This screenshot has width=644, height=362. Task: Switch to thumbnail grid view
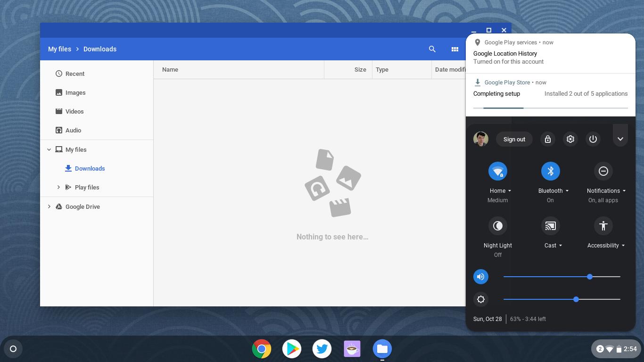pos(454,49)
